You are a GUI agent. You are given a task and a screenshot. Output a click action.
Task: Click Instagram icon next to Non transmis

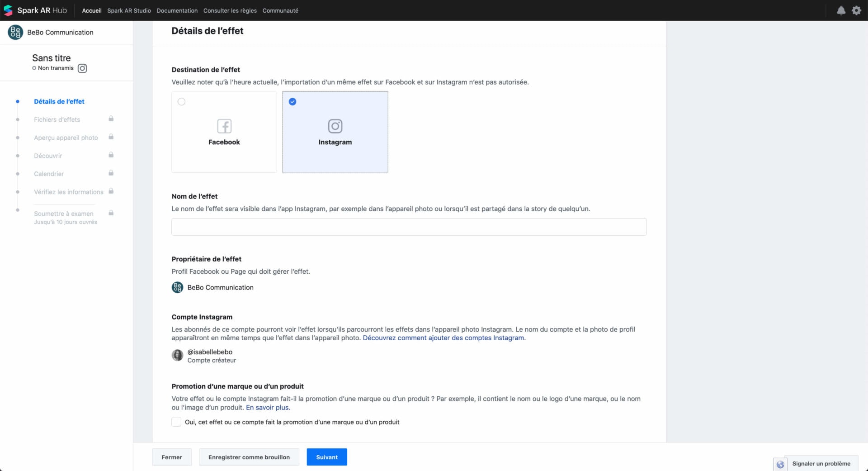click(82, 68)
